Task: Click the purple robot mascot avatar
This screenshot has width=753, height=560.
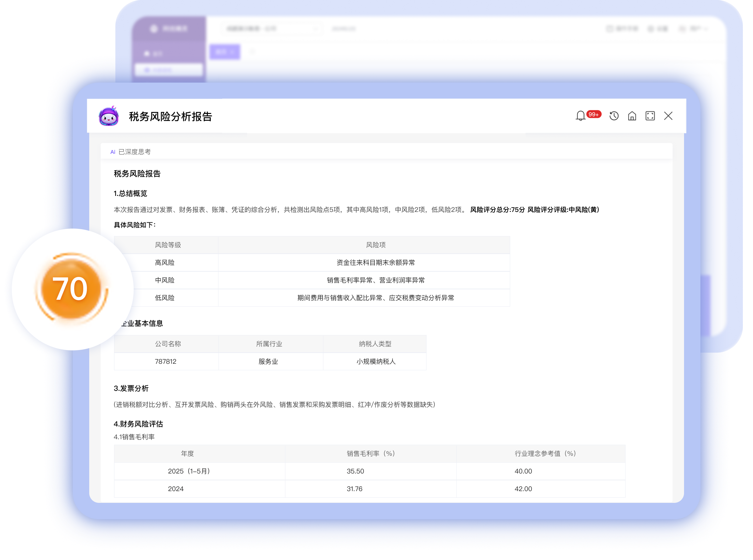Action: [x=109, y=116]
